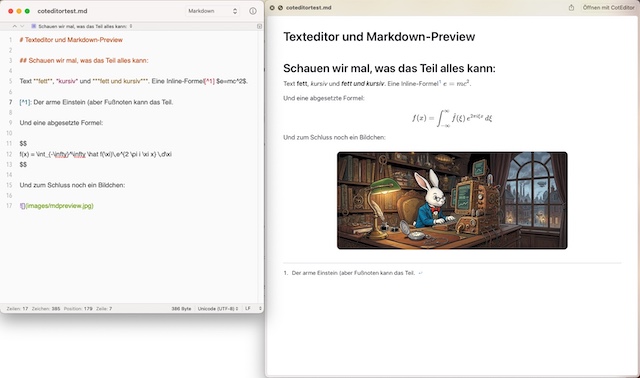Click '386 Byte' file size in status bar
640x378 pixels.
[x=181, y=309]
